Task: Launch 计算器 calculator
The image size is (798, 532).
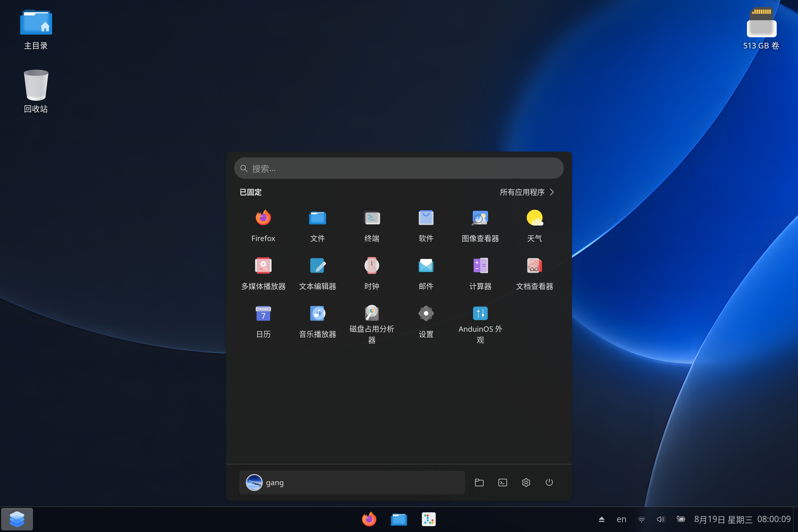Action: (x=480, y=273)
